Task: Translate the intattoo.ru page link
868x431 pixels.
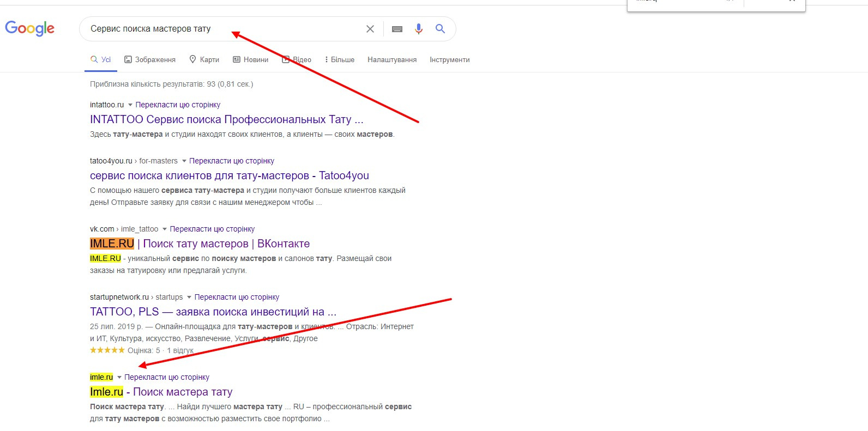Action: pos(178,105)
